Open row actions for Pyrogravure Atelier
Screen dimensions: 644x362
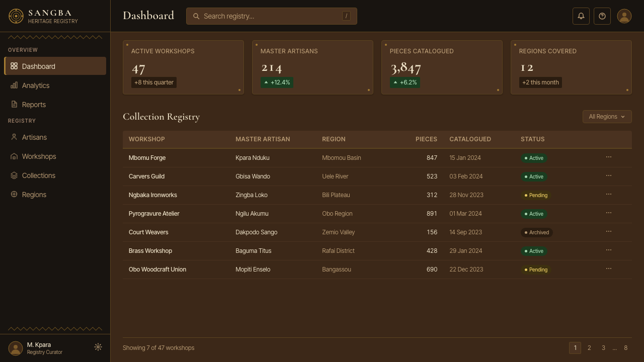[609, 213]
